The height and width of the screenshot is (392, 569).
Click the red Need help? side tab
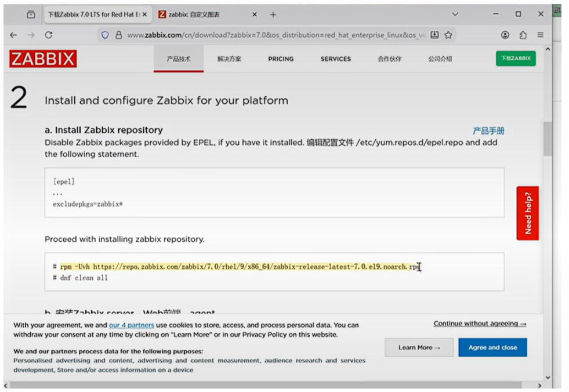[x=528, y=213]
